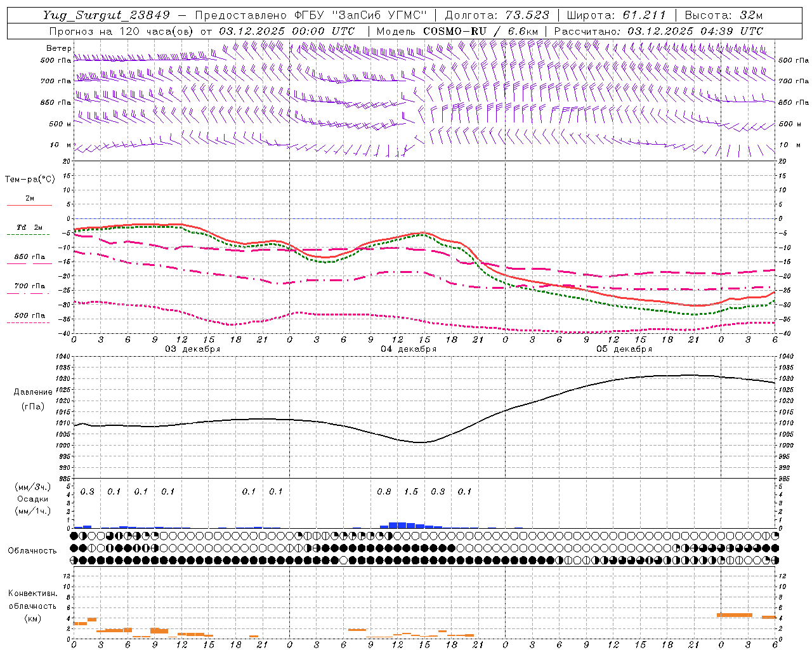
Task: Click the Тем-ра(°C) axis title
Action: 30,180
